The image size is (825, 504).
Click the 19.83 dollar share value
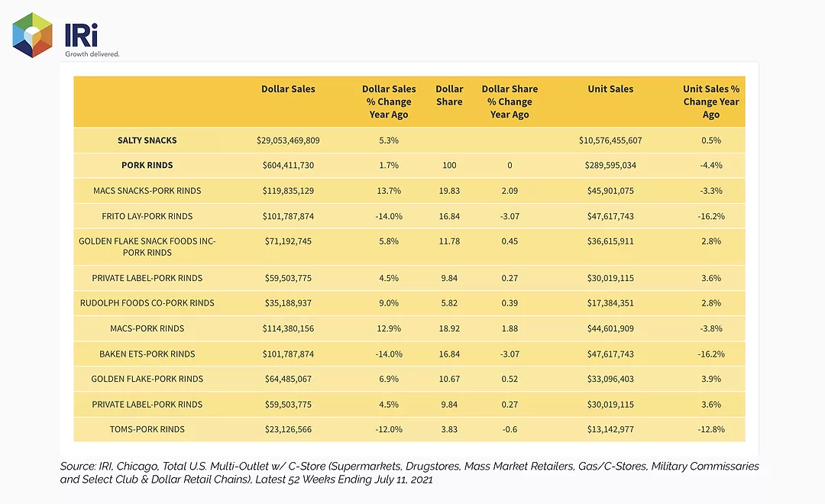(449, 190)
